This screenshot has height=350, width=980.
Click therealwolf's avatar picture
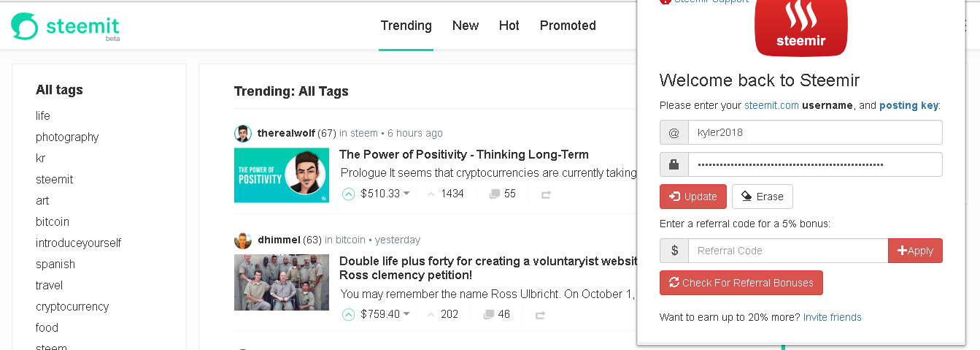tap(243, 133)
